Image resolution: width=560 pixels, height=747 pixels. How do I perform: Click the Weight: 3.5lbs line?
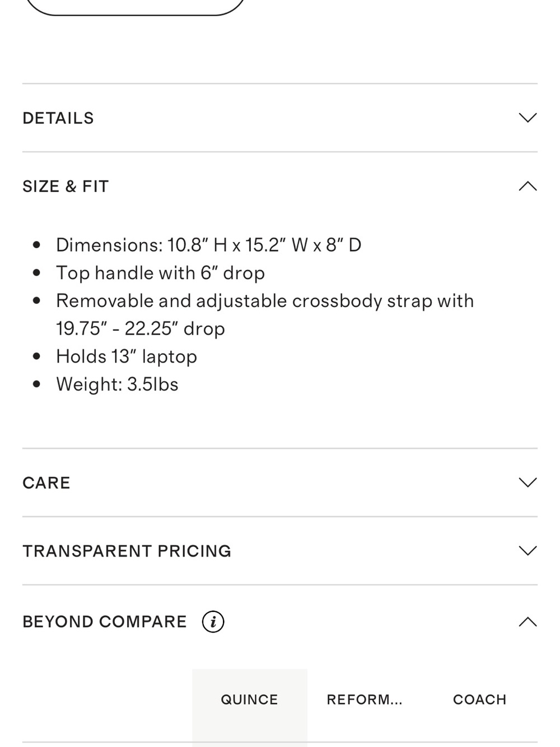(x=117, y=384)
